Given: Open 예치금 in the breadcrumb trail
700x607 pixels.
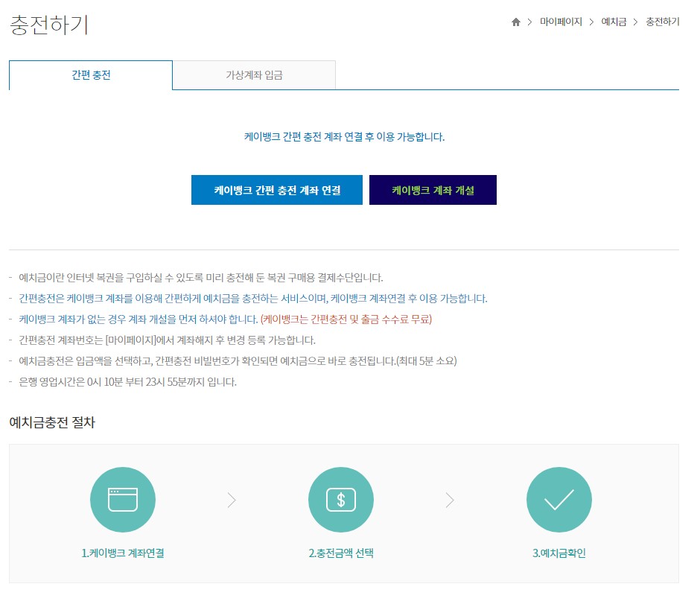Looking at the screenshot, I should (614, 22).
